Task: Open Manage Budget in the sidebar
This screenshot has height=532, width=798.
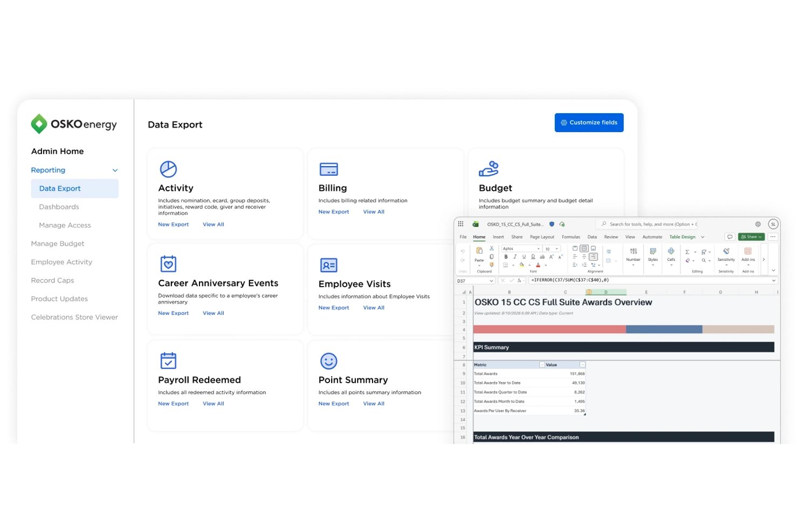Action: coord(58,244)
